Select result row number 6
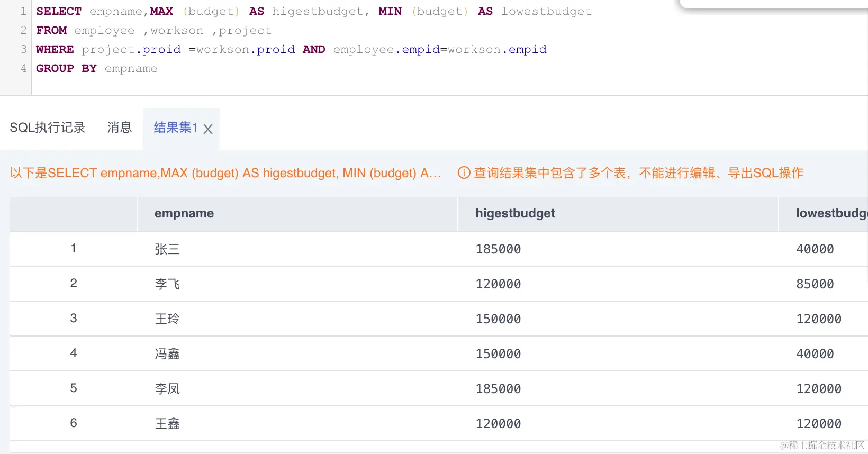Screen dimensions: 868x454 (74, 423)
